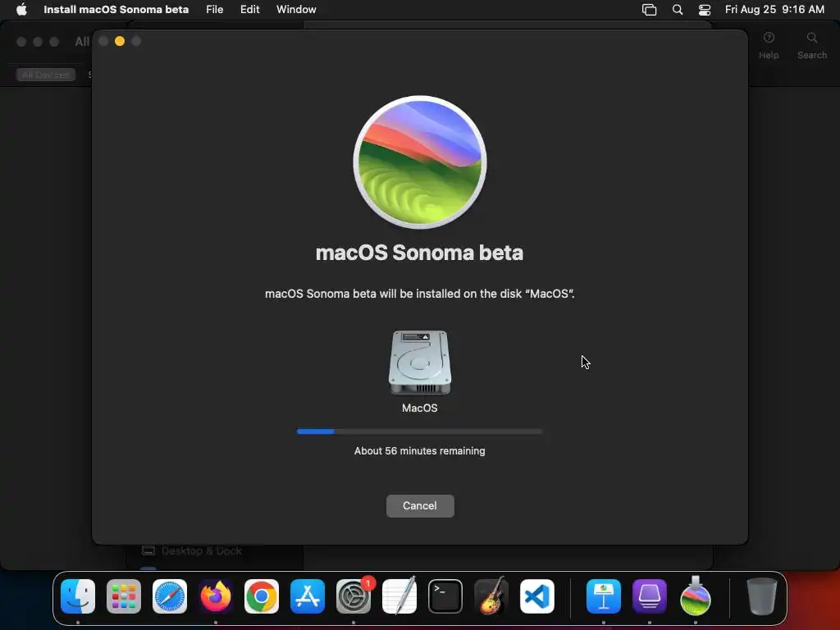Open Keynote from the Dock

[604, 596]
